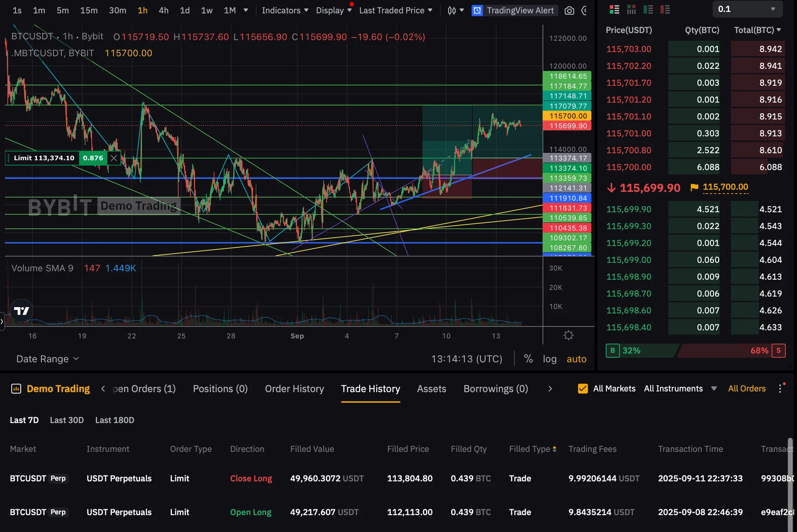Show only sell orders in order book
This screenshot has height=532, width=797.
[x=665, y=9]
